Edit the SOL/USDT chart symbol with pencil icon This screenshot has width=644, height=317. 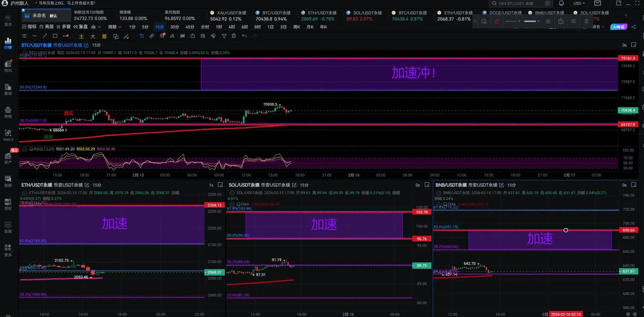pyautogui.click(x=294, y=185)
